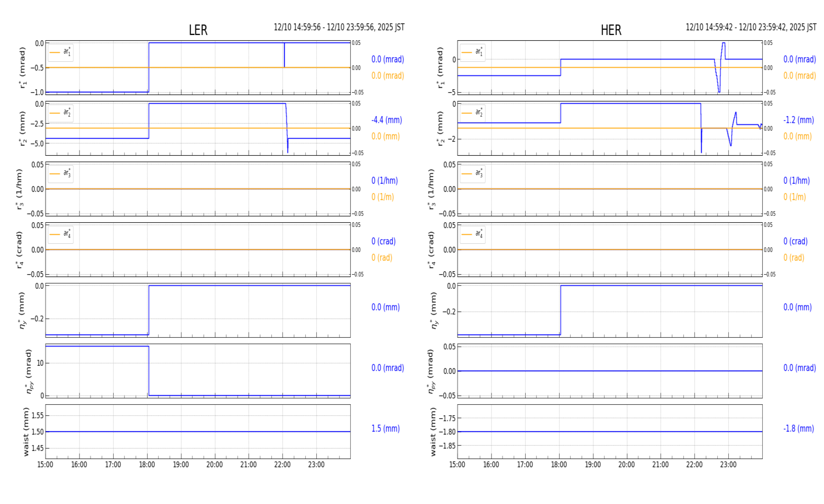
Task: Click the LER waist (mm) axis label
Action: click(26, 432)
